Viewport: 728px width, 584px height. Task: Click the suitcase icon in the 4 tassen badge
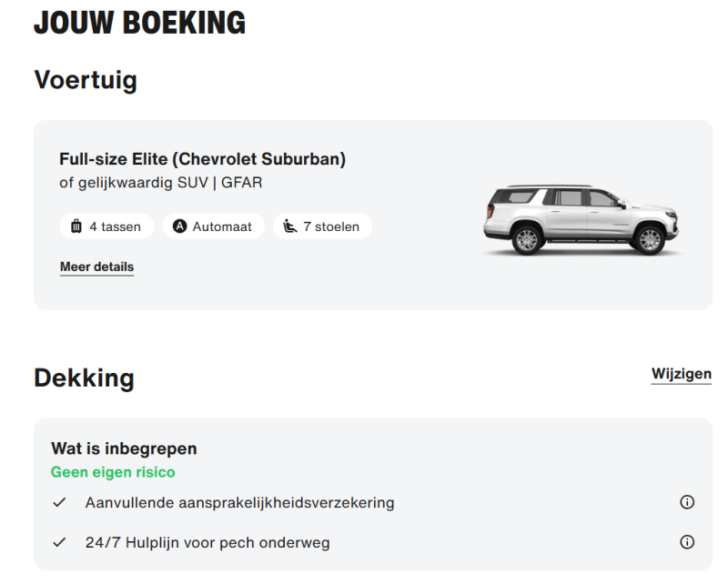point(77,226)
